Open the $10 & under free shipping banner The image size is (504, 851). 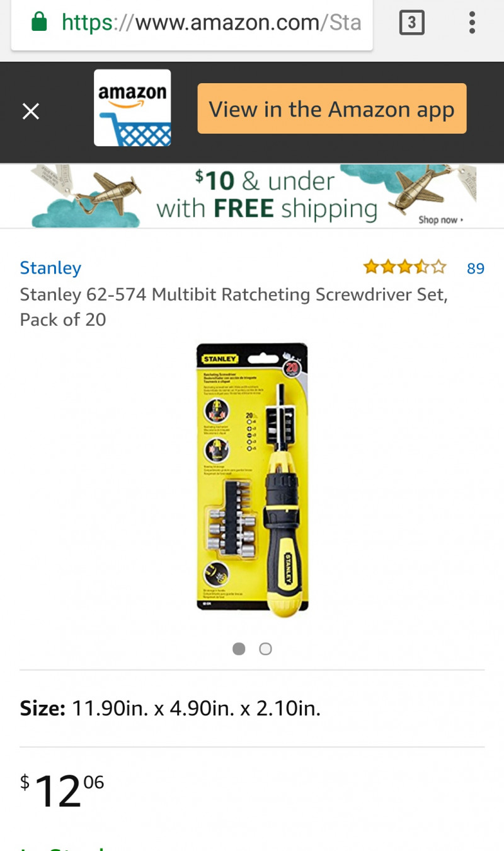[252, 195]
